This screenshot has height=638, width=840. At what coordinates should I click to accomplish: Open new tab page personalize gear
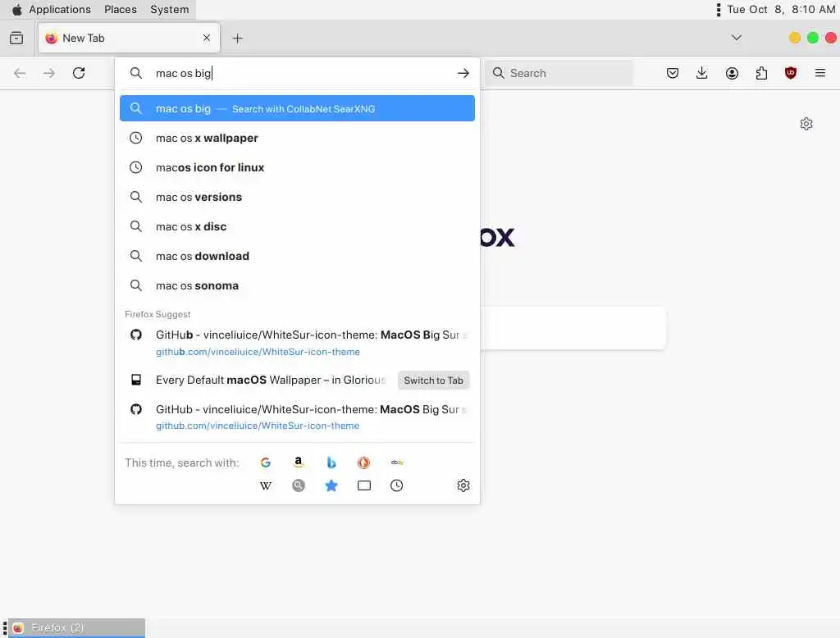tap(806, 124)
